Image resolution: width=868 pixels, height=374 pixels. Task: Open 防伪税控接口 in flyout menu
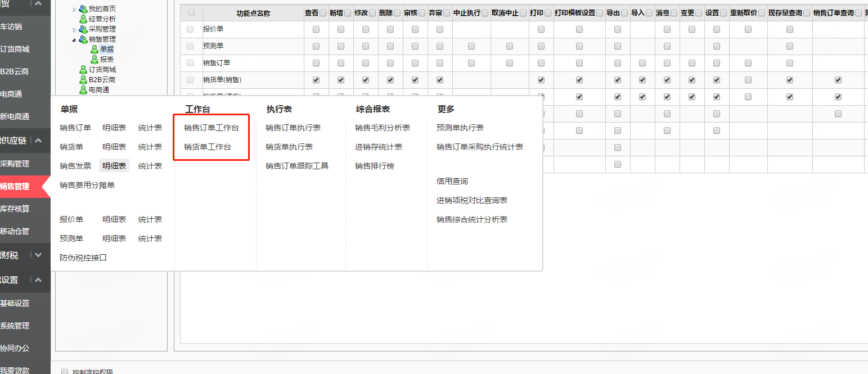[83, 258]
